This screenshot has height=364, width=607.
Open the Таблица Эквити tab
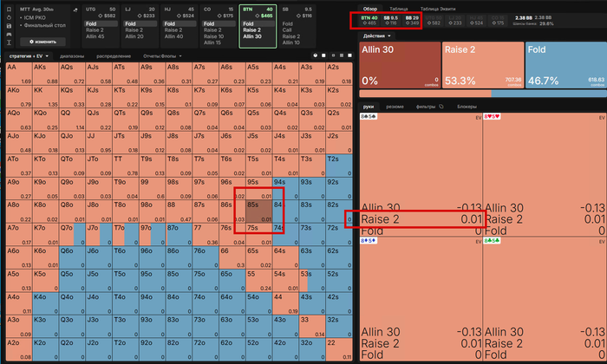(438, 9)
